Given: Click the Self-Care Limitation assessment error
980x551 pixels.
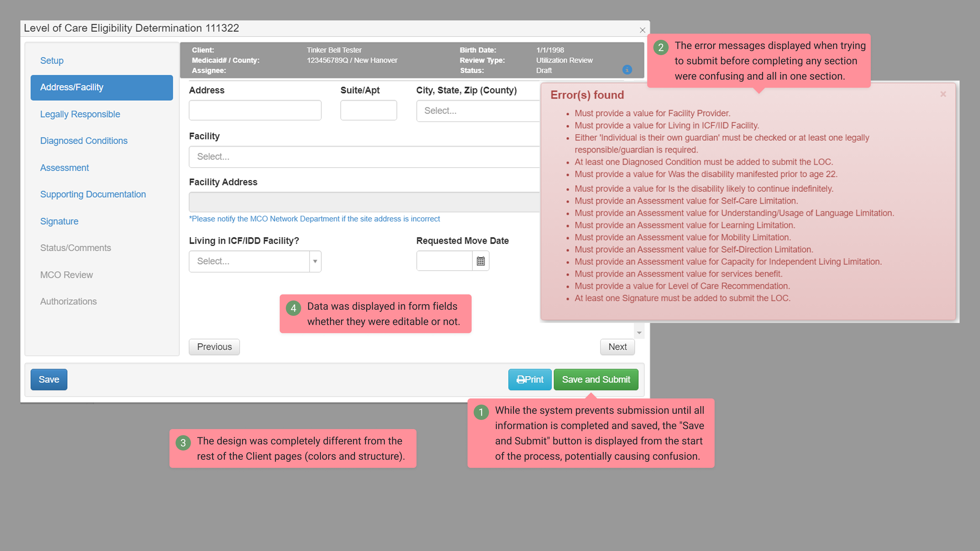Looking at the screenshot, I should pyautogui.click(x=686, y=201).
